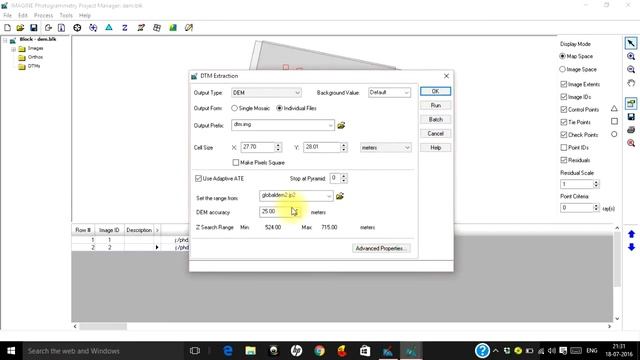Open frame editor info icon
This screenshot has width=640, height=360.
tap(61, 28)
